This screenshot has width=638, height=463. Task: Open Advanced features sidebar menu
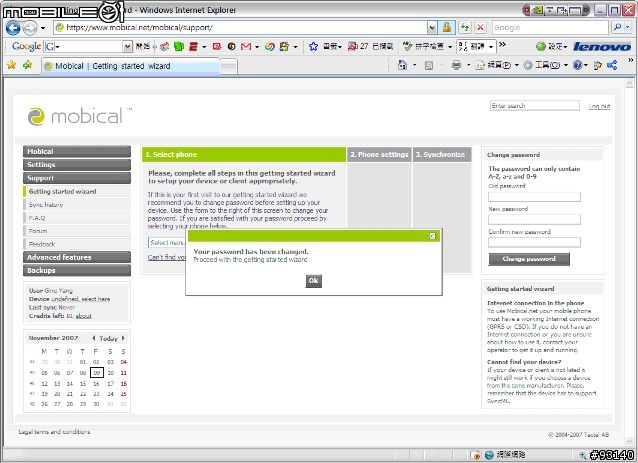(77, 258)
